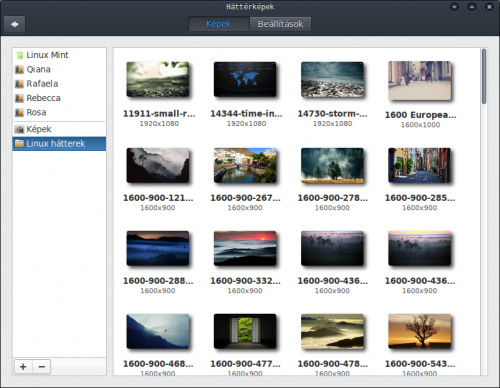Choose the 14730-storm-... wallpaper thumbnail
This screenshot has width=500, height=388.
(332, 79)
